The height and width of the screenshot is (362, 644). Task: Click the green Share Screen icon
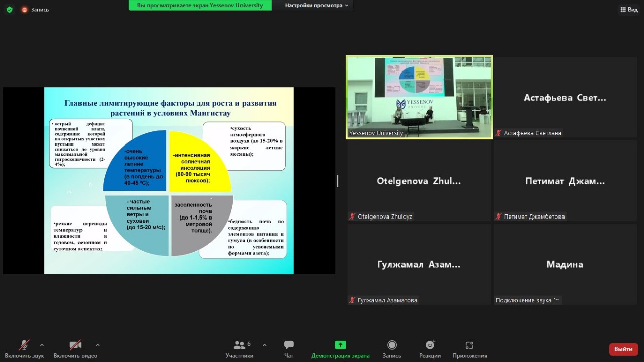point(340,345)
